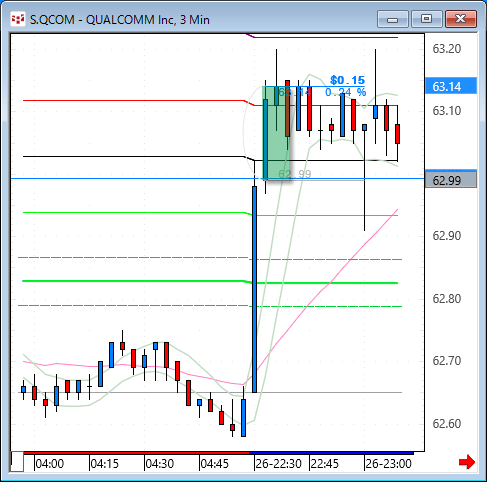Click the 04:00 time axis label
Image resolution: width=487 pixels, height=482 pixels.
click(x=50, y=464)
